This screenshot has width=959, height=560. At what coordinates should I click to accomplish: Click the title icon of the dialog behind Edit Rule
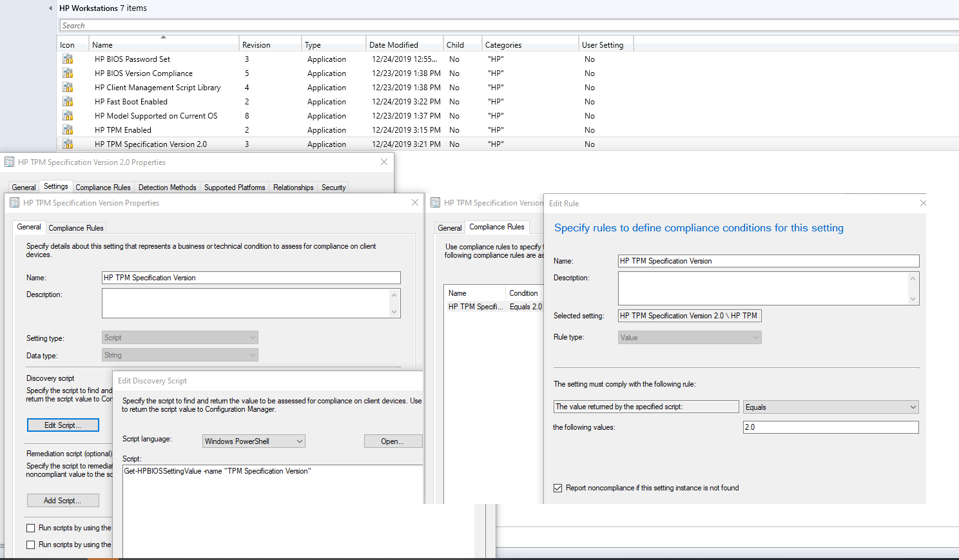tap(436, 202)
